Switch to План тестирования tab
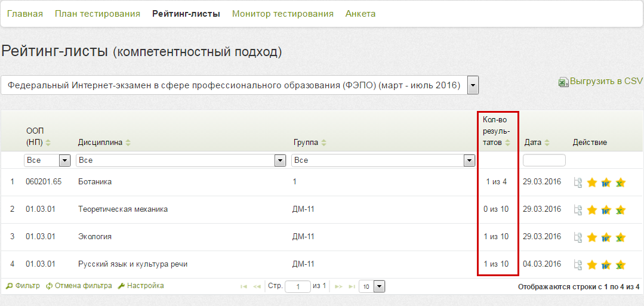Screen dimensions: 644x306 click(x=98, y=14)
